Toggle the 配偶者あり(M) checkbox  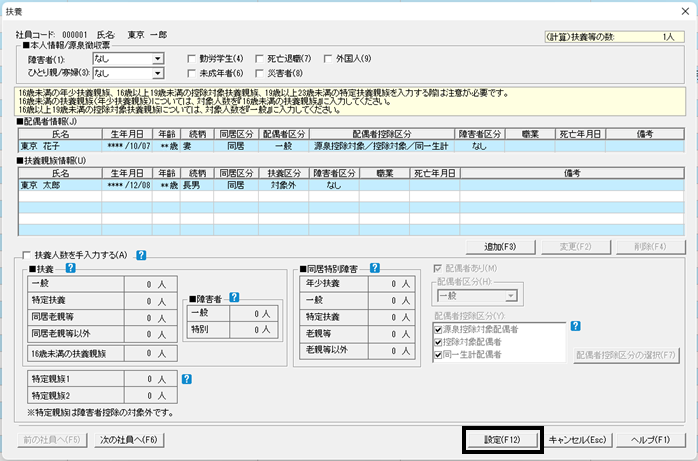[438, 268]
